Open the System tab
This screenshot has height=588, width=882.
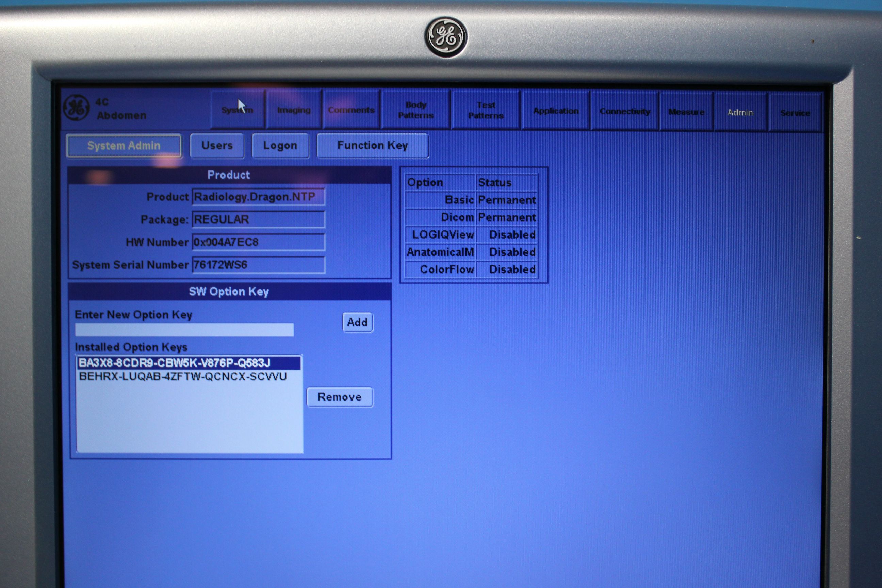click(x=238, y=109)
